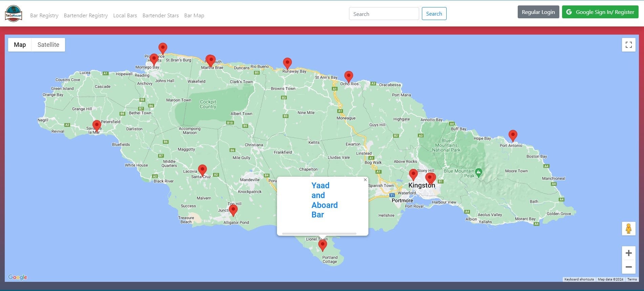Select the marker left of Stony Hill label
This screenshot has height=291, width=644.
point(413,175)
